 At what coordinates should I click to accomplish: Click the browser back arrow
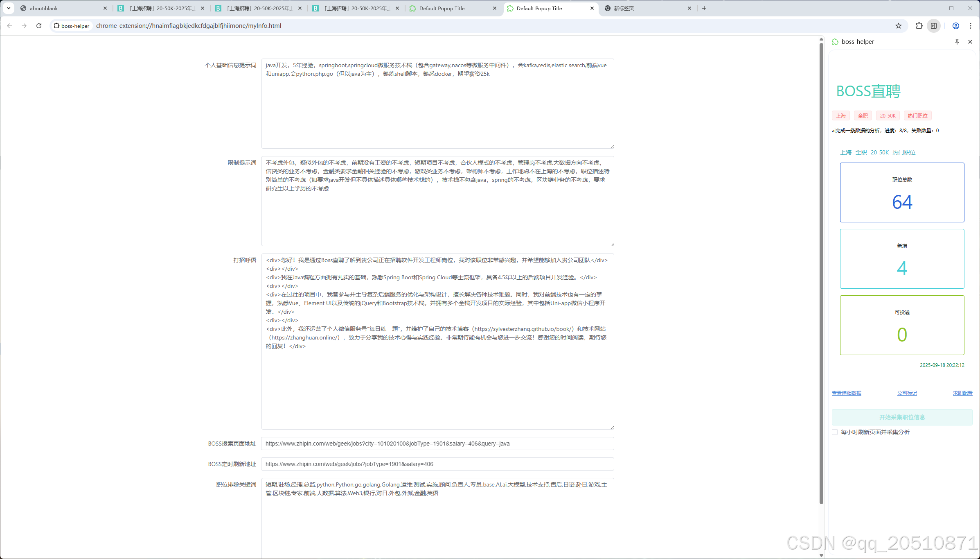coord(9,26)
